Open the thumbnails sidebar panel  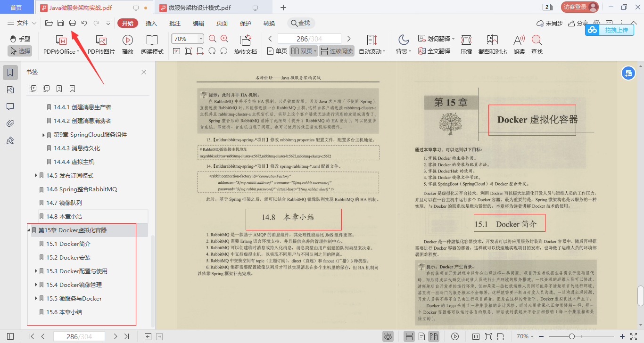(x=10, y=90)
